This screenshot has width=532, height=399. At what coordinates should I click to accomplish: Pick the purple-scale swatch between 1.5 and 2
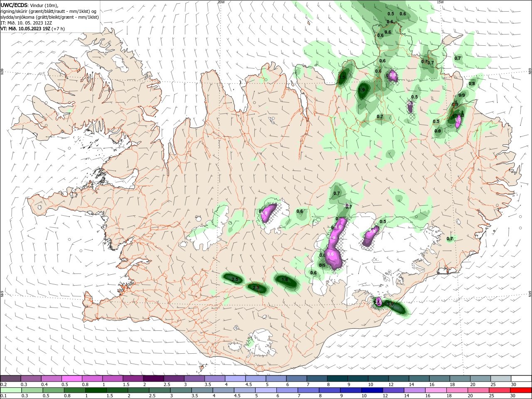pyautogui.click(x=133, y=379)
